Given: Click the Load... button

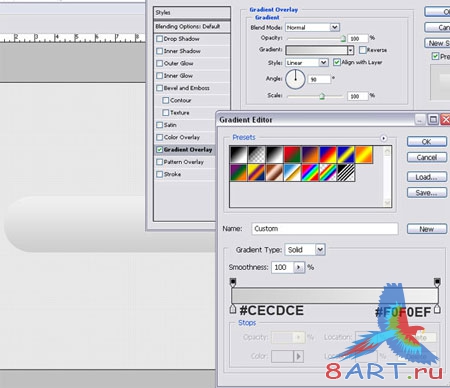Looking at the screenshot, I should point(427,177).
